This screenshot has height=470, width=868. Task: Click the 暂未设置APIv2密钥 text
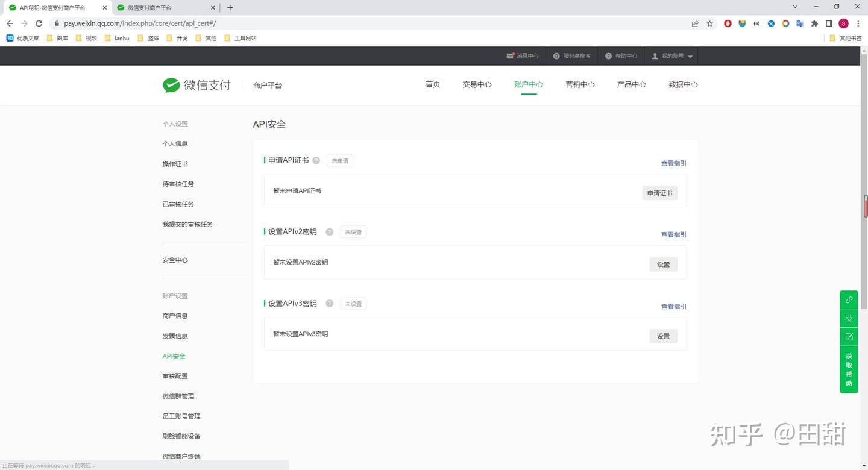tap(300, 262)
